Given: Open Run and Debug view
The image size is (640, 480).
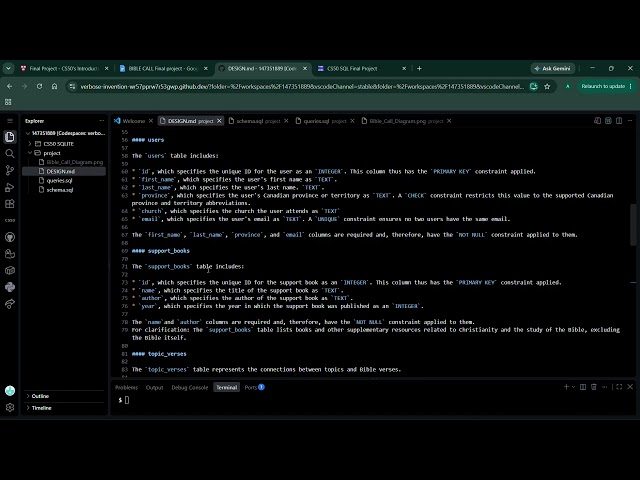Looking at the screenshot, I should pos(10,187).
